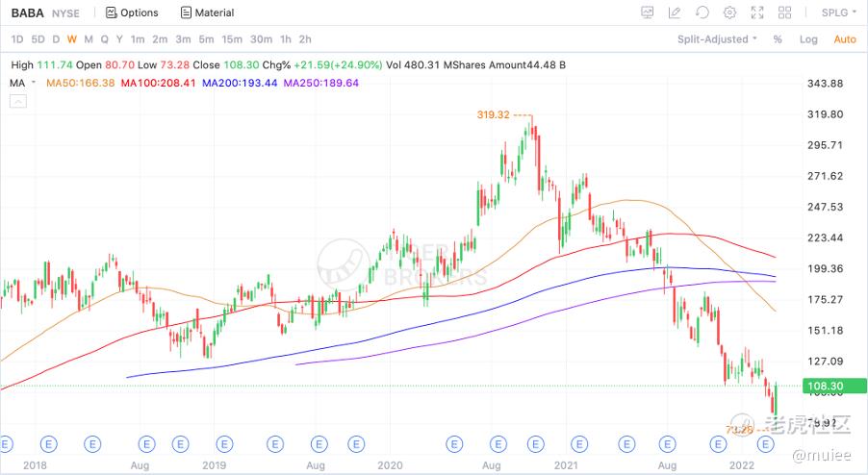Screen dimensions: 868x475
Task: Click the 319.80 price axis label
Action: click(x=826, y=114)
